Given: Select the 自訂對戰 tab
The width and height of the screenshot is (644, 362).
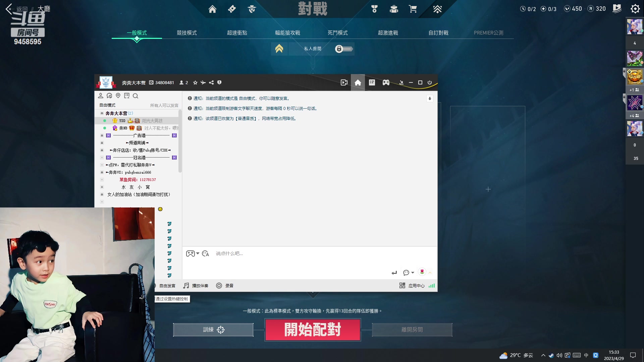Looking at the screenshot, I should tap(438, 33).
